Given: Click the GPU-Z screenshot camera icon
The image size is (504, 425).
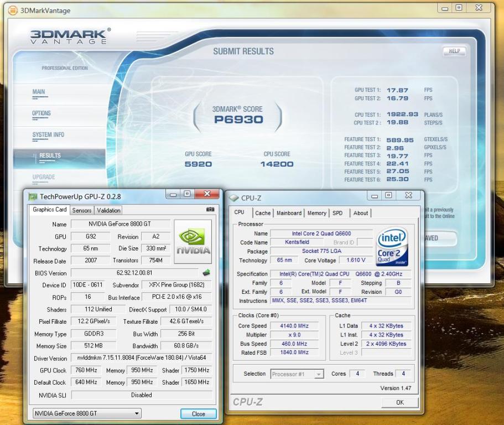Looking at the screenshot, I should [x=210, y=209].
